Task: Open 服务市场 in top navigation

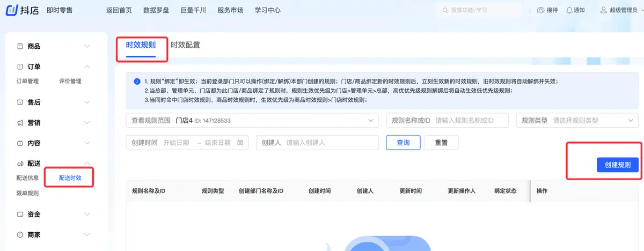Action: (230, 10)
